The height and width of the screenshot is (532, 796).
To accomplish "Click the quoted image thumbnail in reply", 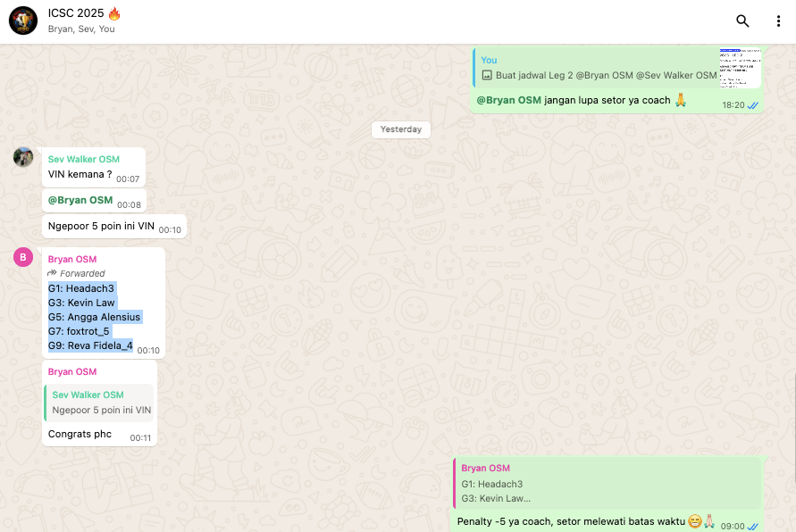I will (x=740, y=68).
